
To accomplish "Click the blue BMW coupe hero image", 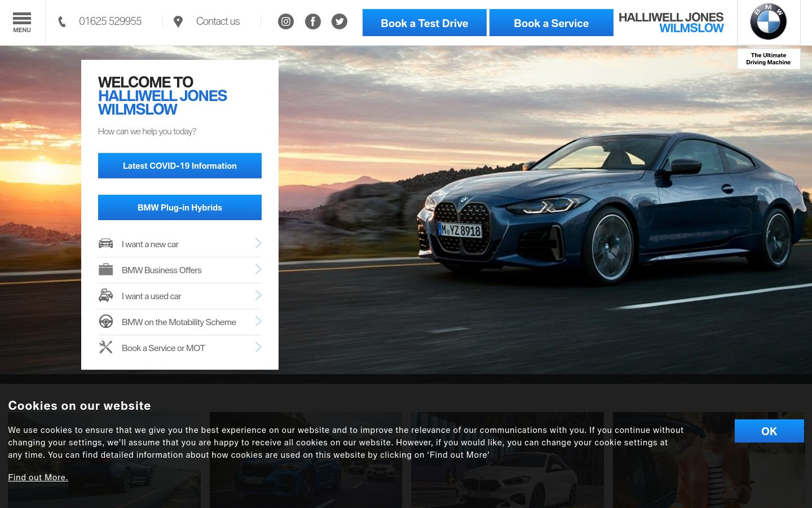I will (x=612, y=209).
